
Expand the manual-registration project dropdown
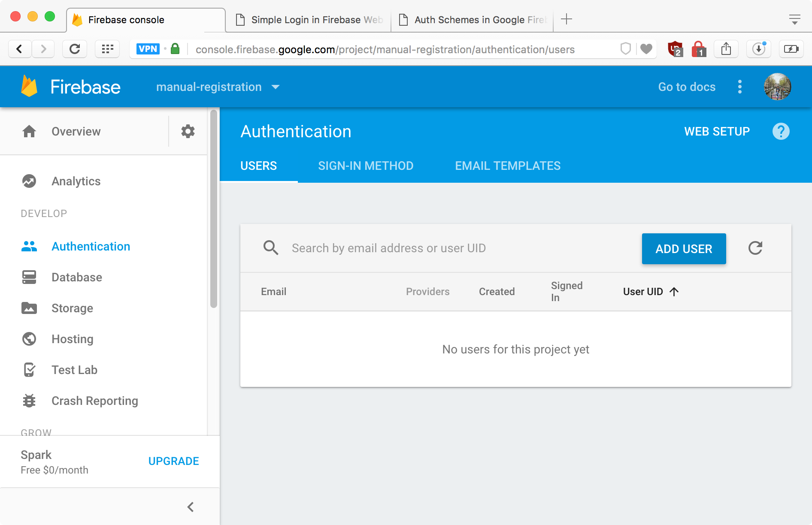(218, 87)
